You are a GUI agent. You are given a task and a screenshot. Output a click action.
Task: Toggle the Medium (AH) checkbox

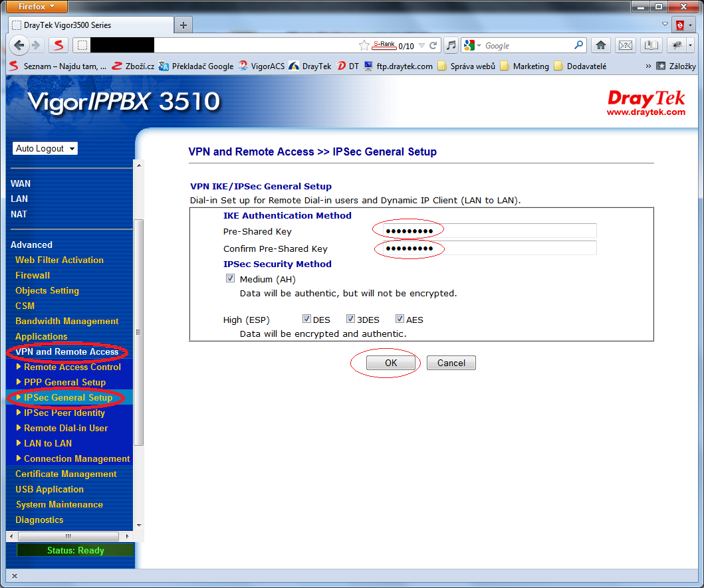[x=230, y=278]
